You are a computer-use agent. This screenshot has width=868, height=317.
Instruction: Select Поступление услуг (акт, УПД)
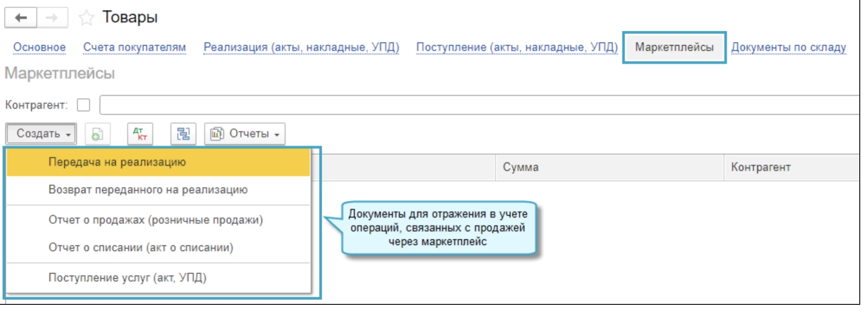click(127, 278)
